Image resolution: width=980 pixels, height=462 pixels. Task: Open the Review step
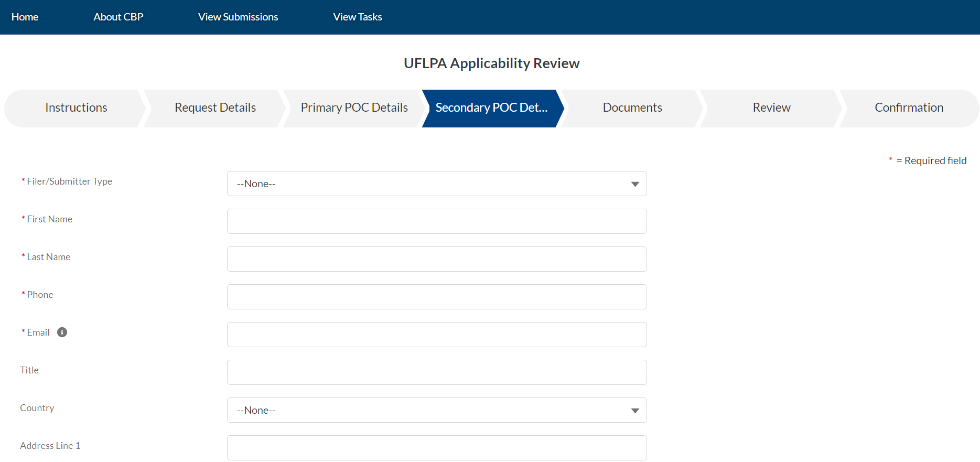coord(771,108)
